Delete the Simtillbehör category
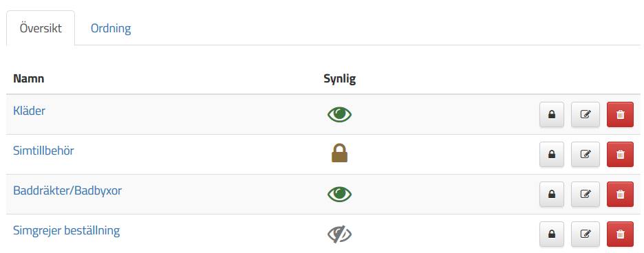The image size is (644, 253). (620, 155)
